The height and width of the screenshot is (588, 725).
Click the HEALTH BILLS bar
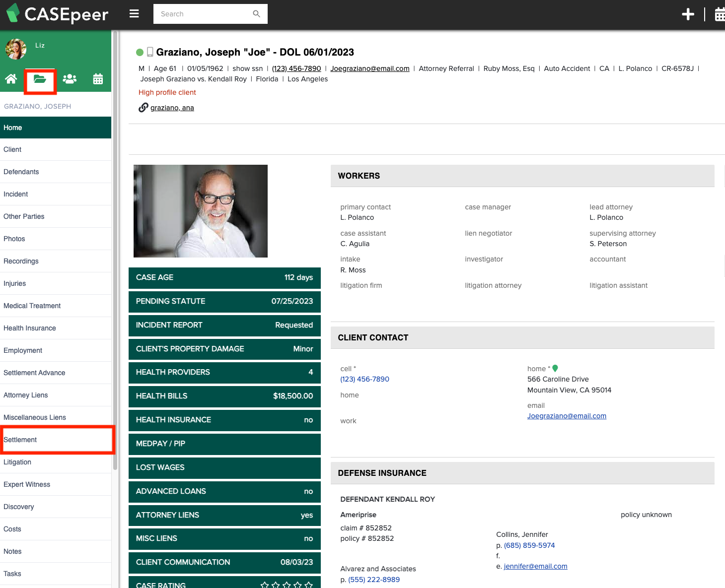tap(224, 396)
